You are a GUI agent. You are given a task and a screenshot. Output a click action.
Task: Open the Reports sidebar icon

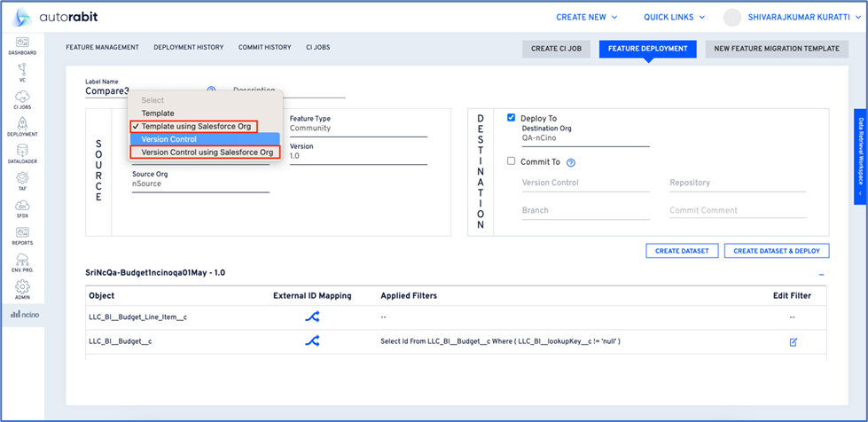pyautogui.click(x=22, y=236)
